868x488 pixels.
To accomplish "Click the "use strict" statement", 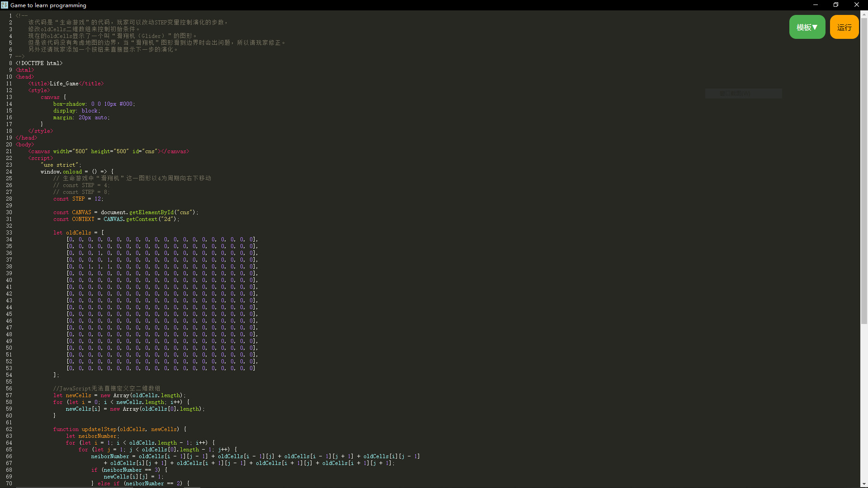I will [60, 165].
